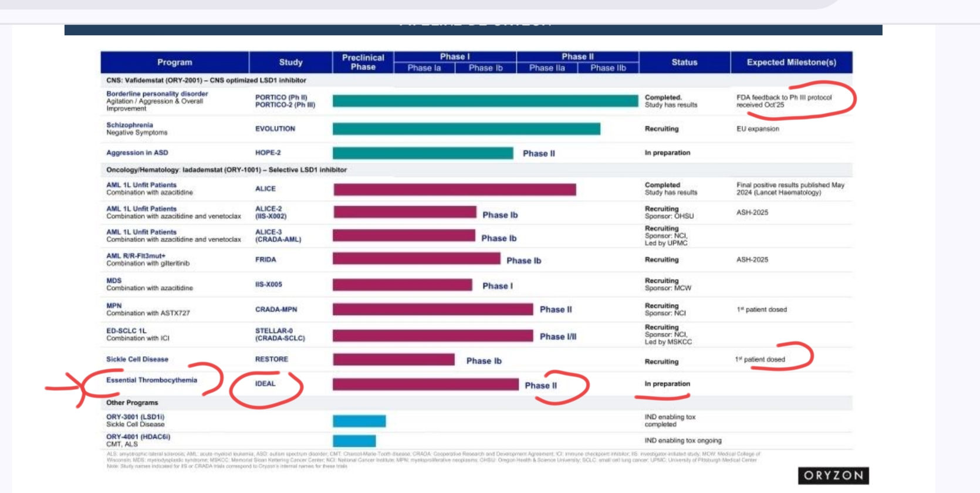Click the ALICE-3 study name

coord(269,232)
